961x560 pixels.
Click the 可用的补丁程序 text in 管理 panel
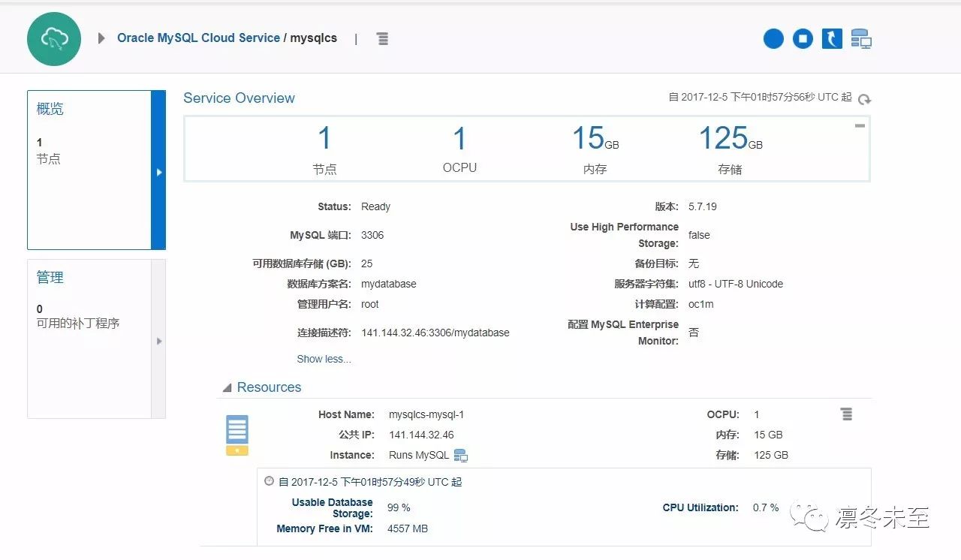tap(78, 324)
